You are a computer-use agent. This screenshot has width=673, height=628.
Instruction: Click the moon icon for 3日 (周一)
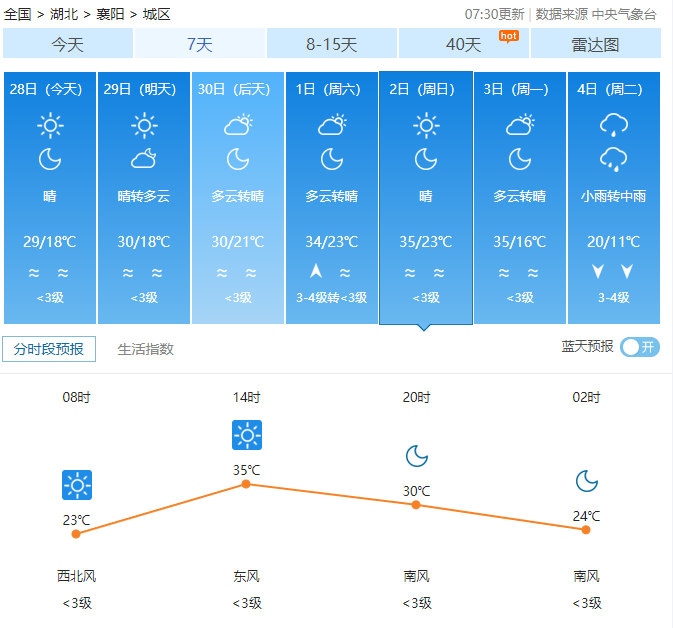pos(520,159)
